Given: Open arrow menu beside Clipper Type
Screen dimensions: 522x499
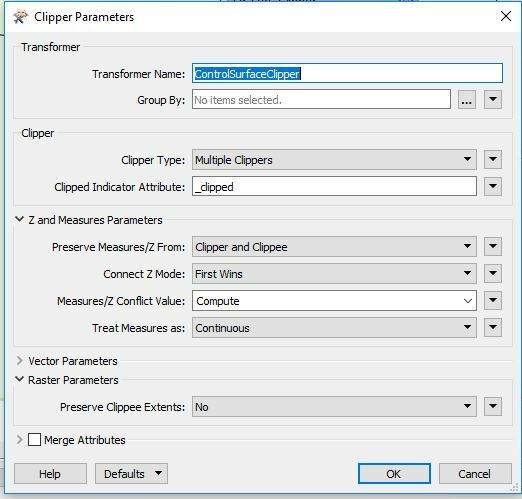Looking at the screenshot, I should click(x=493, y=159).
